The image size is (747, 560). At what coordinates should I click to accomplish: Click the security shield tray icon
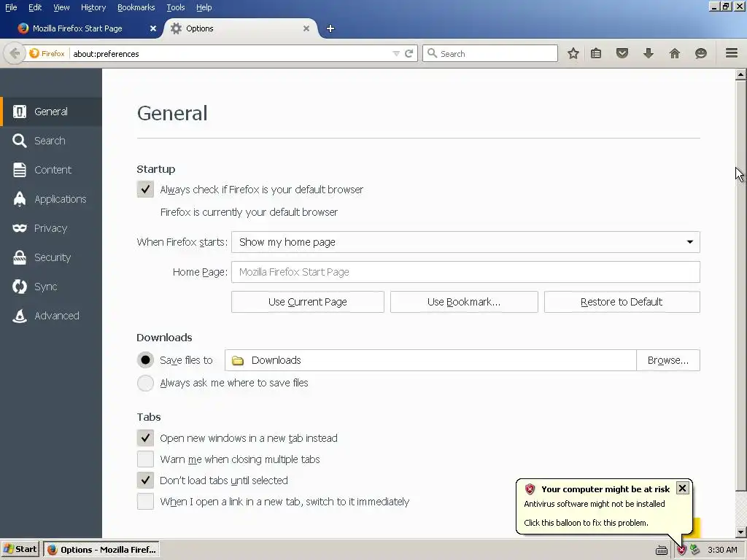(x=681, y=550)
